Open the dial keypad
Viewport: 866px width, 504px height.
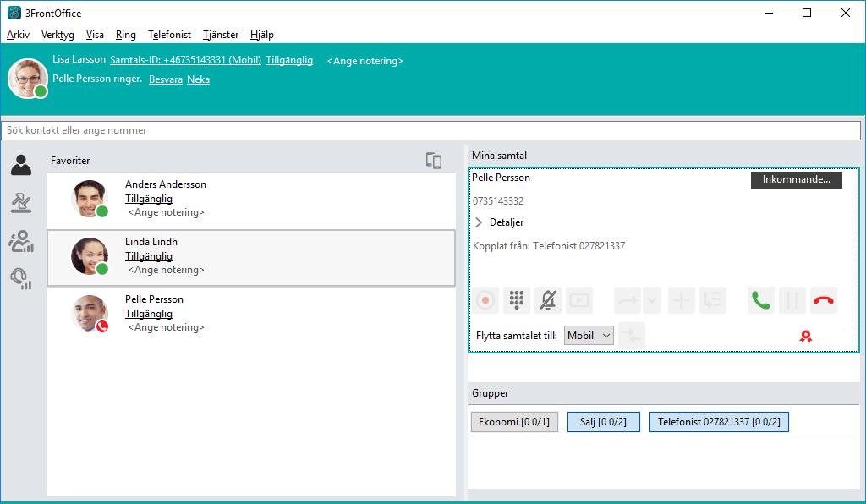[517, 300]
